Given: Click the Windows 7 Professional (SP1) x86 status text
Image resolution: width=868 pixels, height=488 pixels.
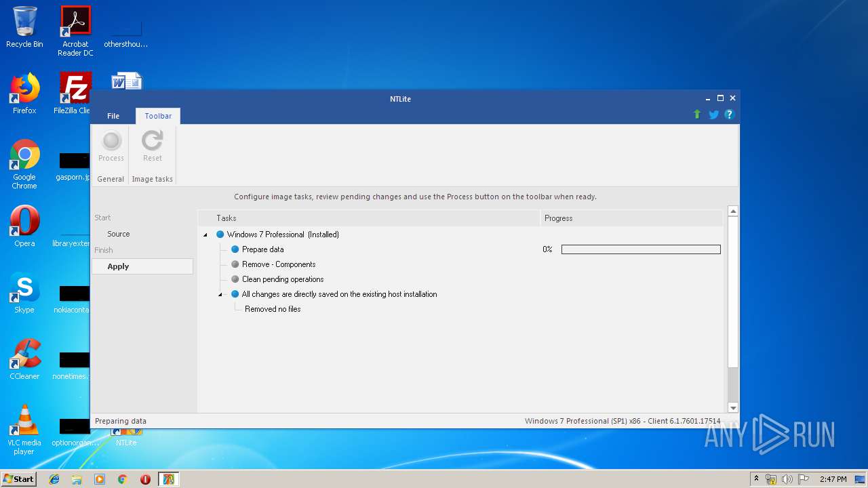Looking at the screenshot, I should (x=622, y=421).
